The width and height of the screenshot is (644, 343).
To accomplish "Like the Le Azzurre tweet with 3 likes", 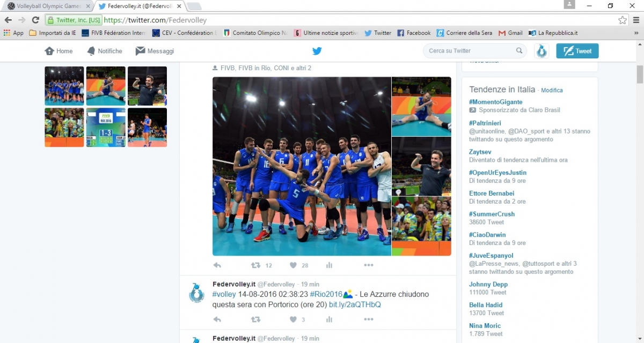I will tap(293, 319).
